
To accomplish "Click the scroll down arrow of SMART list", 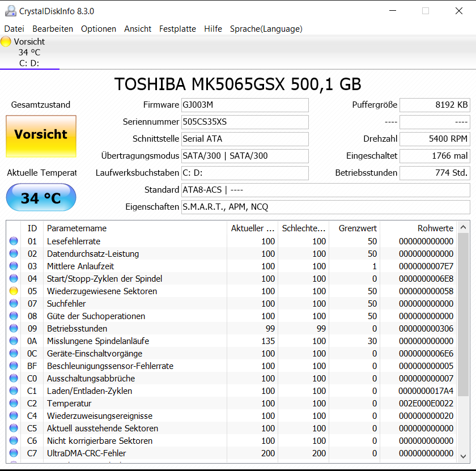I will [x=464, y=456].
